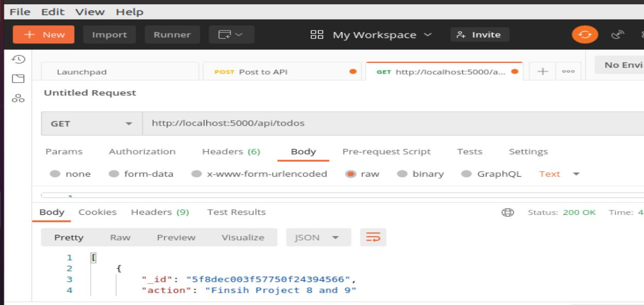Click the unsaved dot on Post to API tab
Screen dimensions: 644x305
point(353,72)
